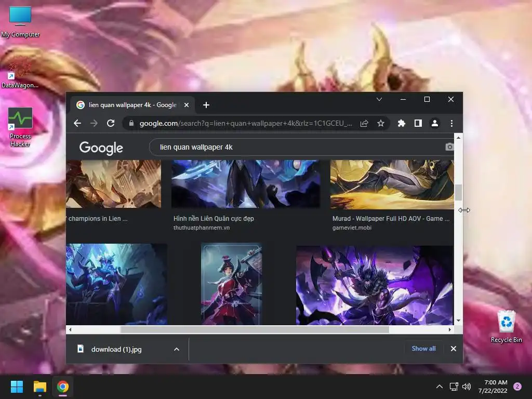Close the lien quan wallpaper 4k tab
Viewport: 532px width, 399px height.
pyautogui.click(x=187, y=105)
